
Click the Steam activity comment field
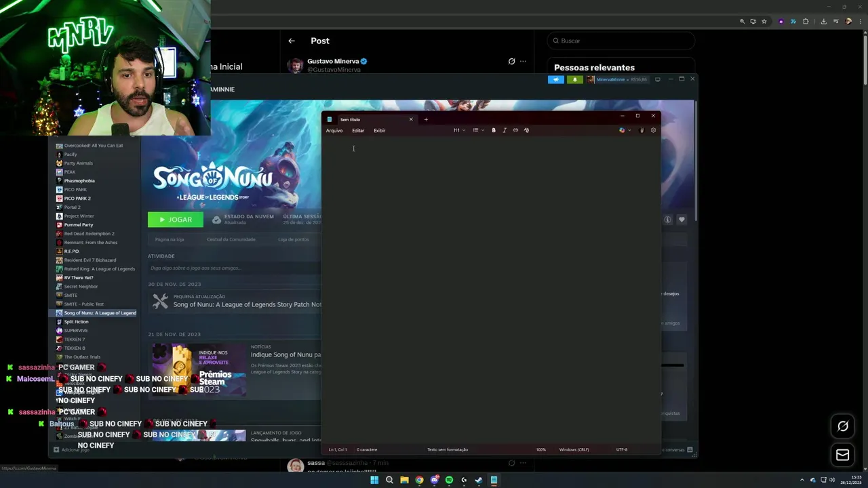(234, 268)
